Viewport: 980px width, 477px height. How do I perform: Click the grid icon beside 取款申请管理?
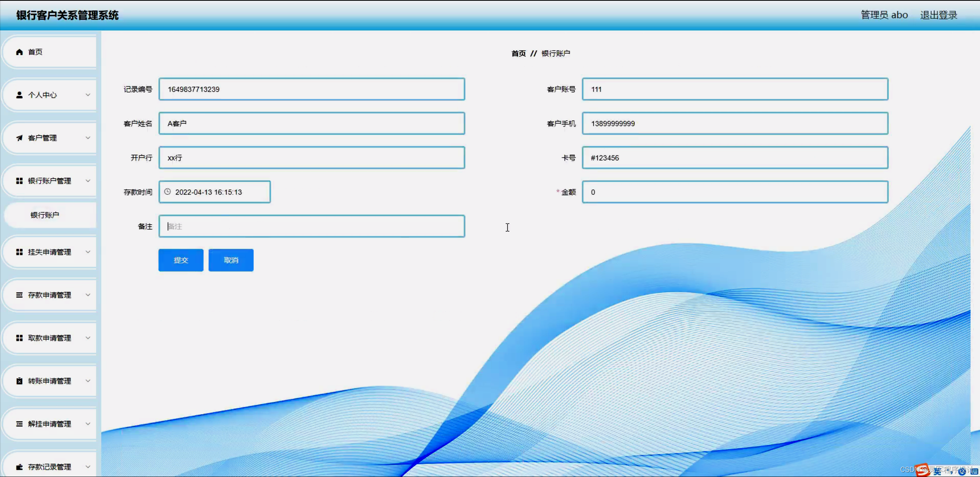[19, 338]
